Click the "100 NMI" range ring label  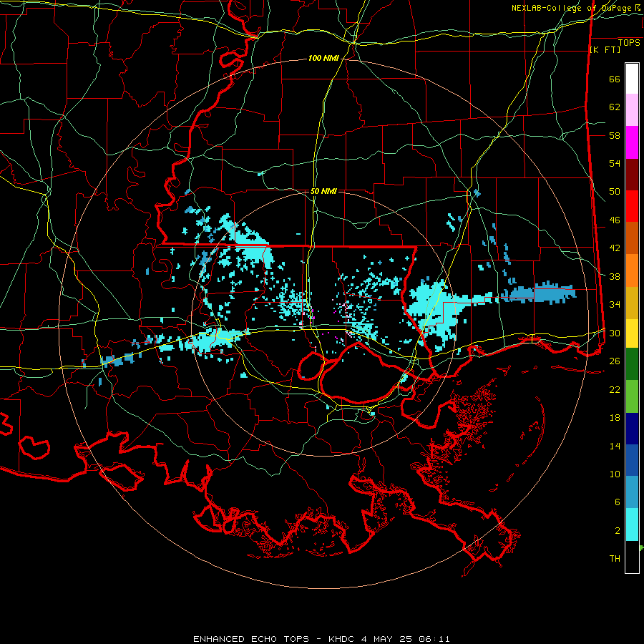tap(323, 59)
